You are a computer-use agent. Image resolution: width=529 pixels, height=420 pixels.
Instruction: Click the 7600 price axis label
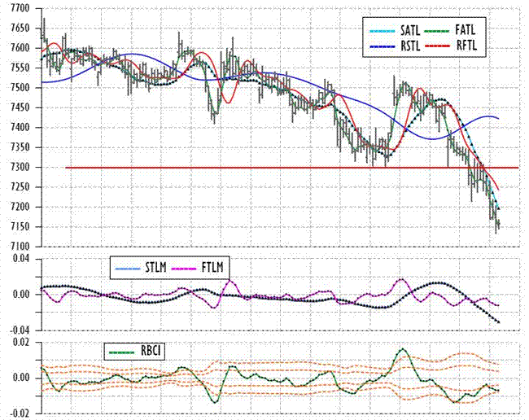20,48
